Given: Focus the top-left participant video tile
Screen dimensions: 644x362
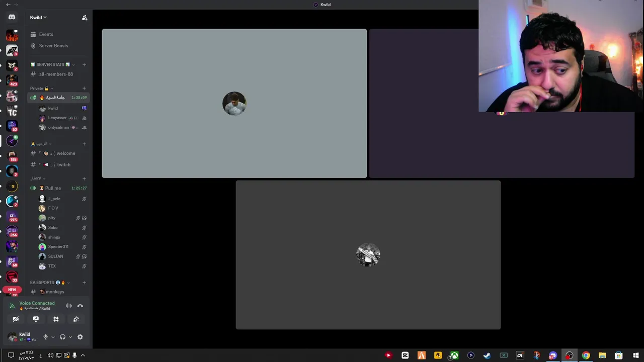Looking at the screenshot, I should pyautogui.click(x=234, y=104).
